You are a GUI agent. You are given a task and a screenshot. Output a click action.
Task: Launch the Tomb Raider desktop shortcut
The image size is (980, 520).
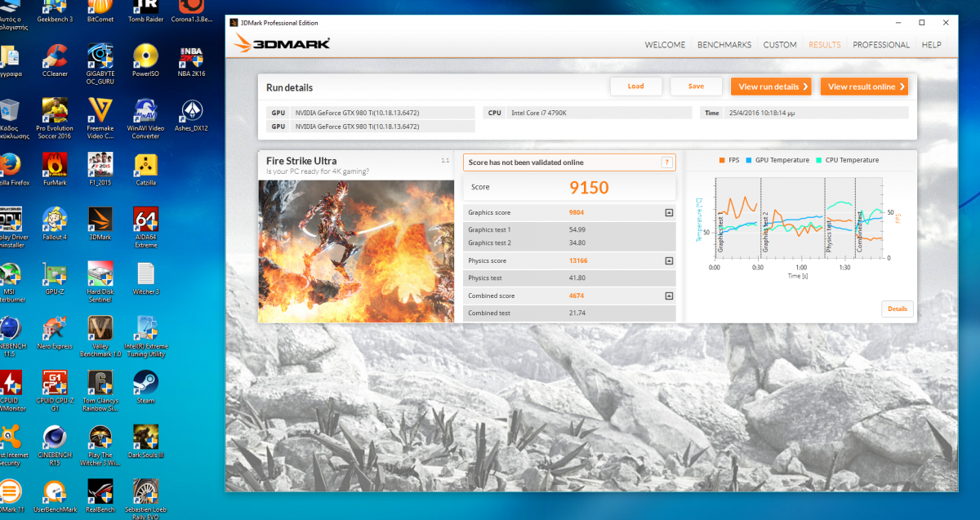[x=145, y=11]
